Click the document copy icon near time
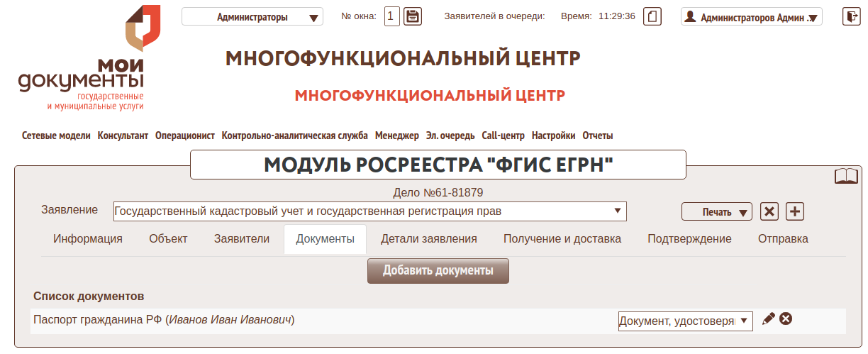This screenshot has height=354, width=868. (x=652, y=16)
